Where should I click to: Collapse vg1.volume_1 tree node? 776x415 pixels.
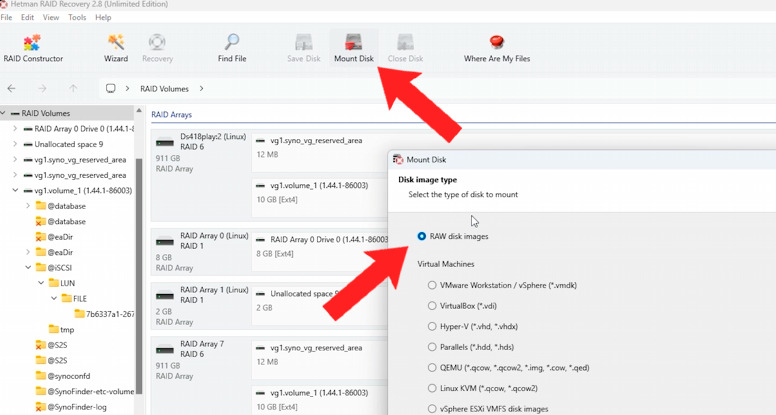[x=15, y=190]
